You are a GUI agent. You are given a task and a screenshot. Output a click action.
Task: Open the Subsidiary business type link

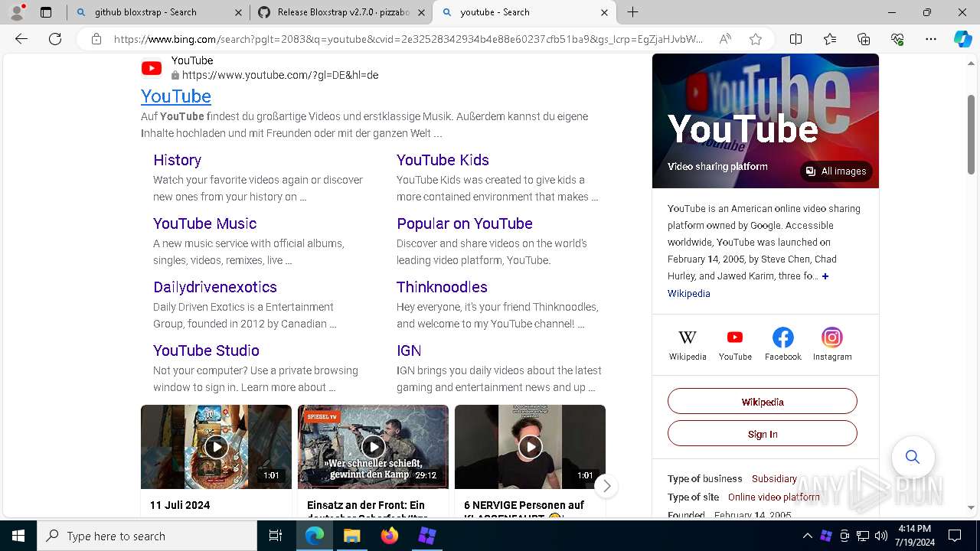(774, 479)
